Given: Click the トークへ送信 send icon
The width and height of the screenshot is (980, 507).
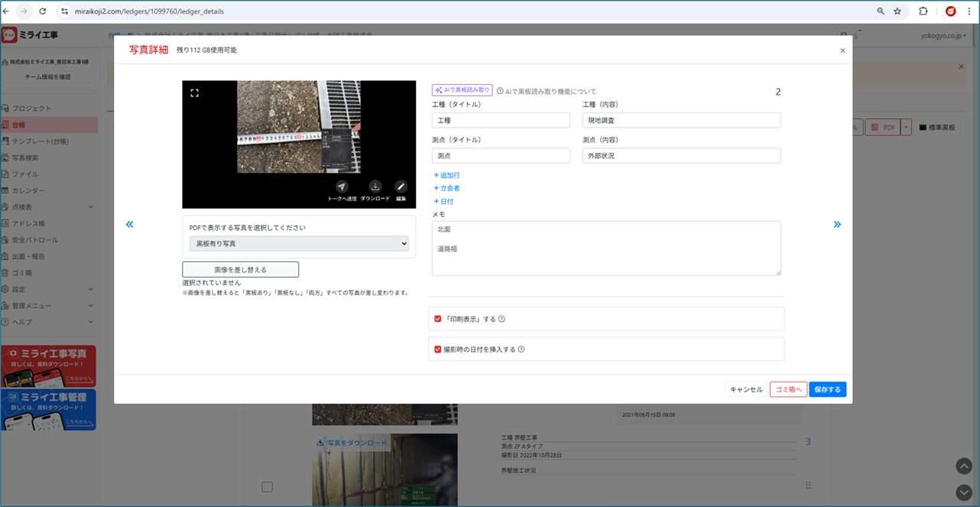Looking at the screenshot, I should (x=342, y=187).
